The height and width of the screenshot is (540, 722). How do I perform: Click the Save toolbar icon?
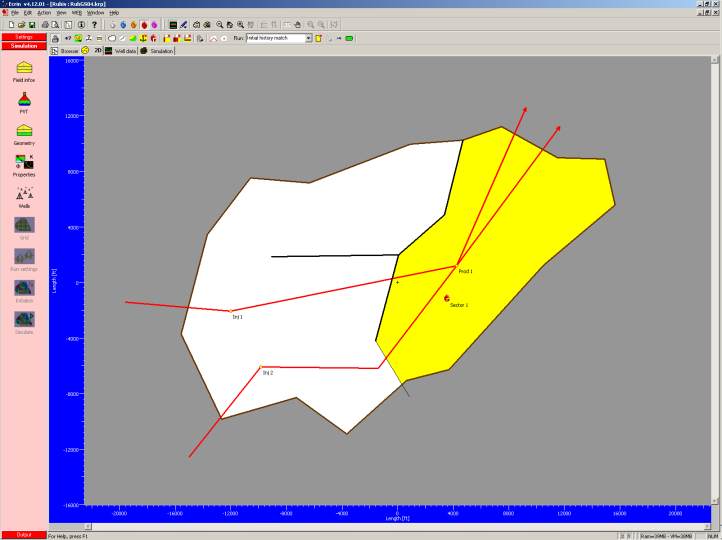(x=30, y=24)
